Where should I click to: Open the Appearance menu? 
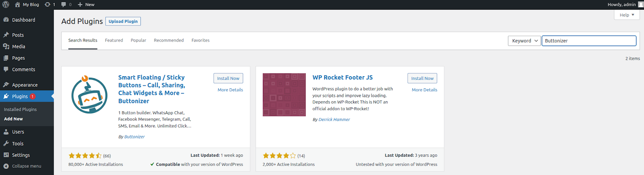tap(27, 85)
